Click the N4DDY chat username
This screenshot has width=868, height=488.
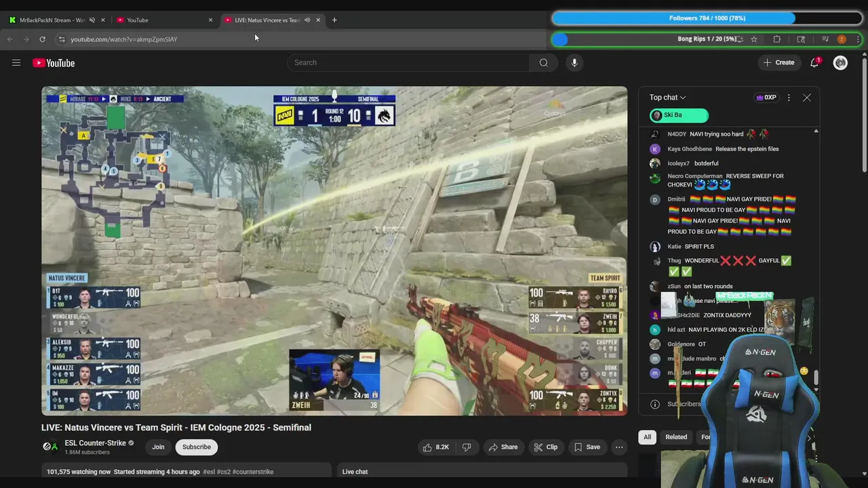click(x=677, y=134)
